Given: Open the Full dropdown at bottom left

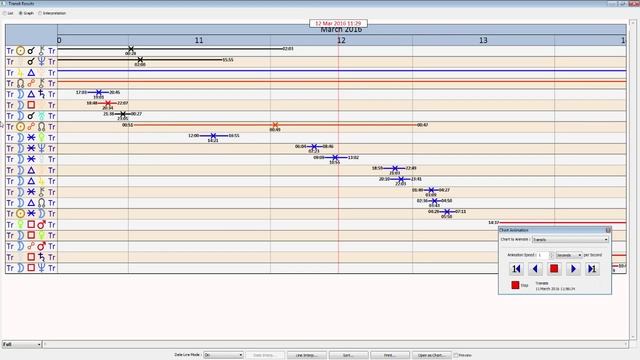Looking at the screenshot, I should click(22, 344).
